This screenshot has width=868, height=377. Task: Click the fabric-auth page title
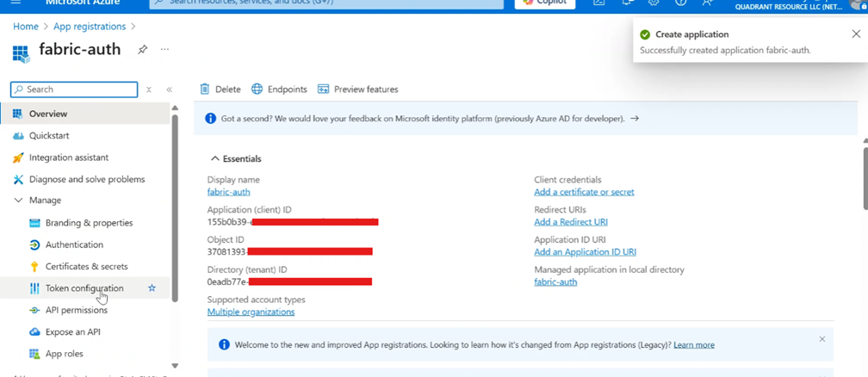(80, 49)
